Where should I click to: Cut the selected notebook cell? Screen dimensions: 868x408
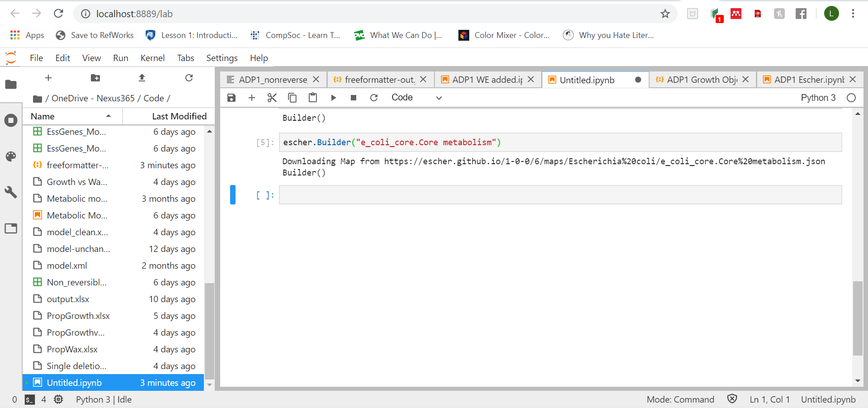click(x=272, y=97)
